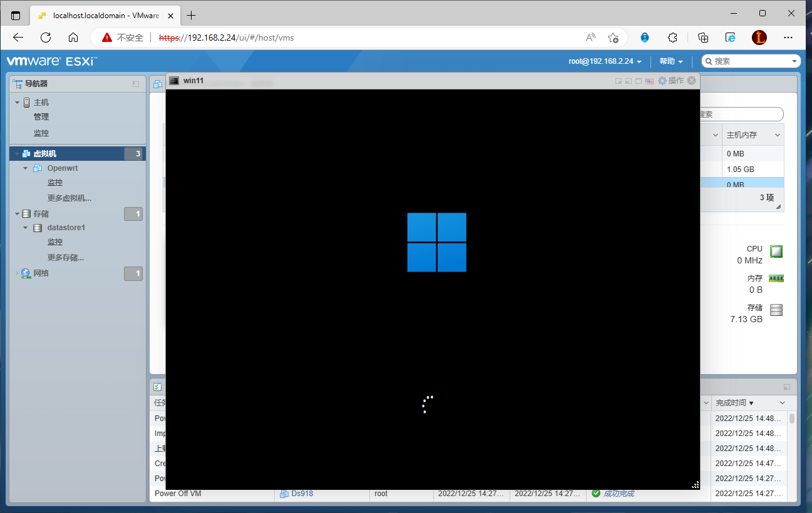Viewport: 812px width, 513px height.
Task: Minimize the 导航器 navigator panel
Action: coord(136,84)
